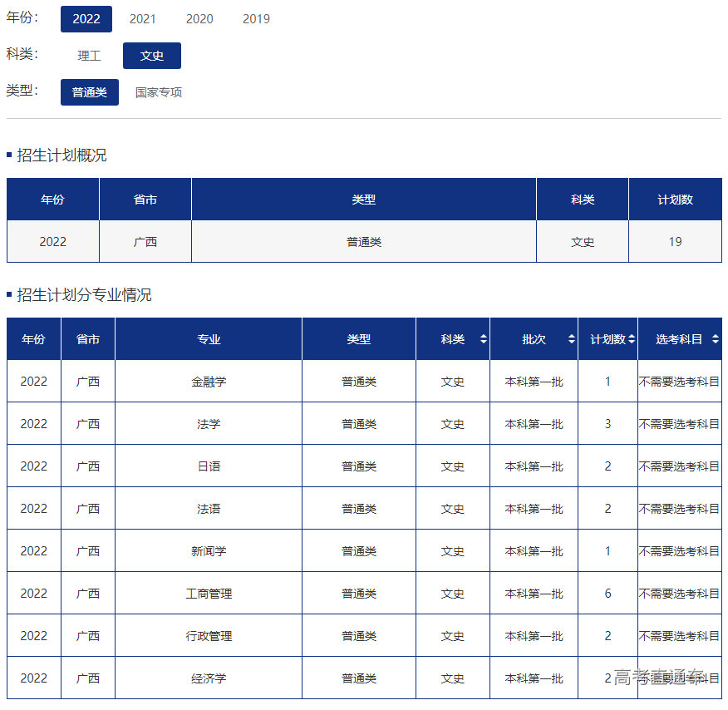Click the 经济学 major cell
This screenshot has width=728, height=710.
coord(209,678)
